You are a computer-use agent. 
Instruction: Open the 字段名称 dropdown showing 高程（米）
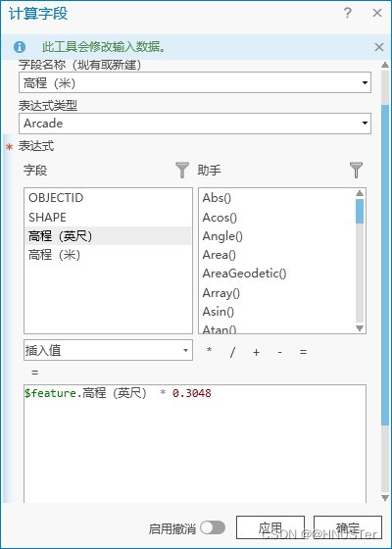coord(195,82)
